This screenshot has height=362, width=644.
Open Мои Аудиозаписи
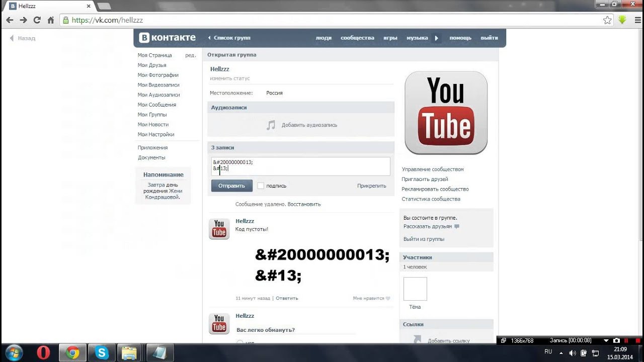tap(158, 95)
